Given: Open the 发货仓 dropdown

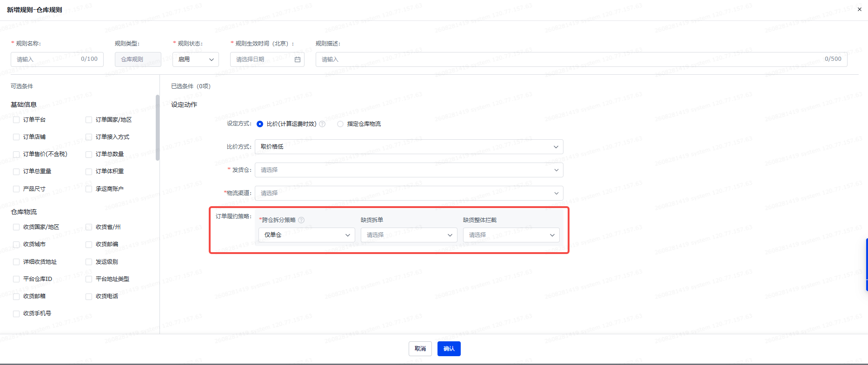Looking at the screenshot, I should tap(409, 170).
